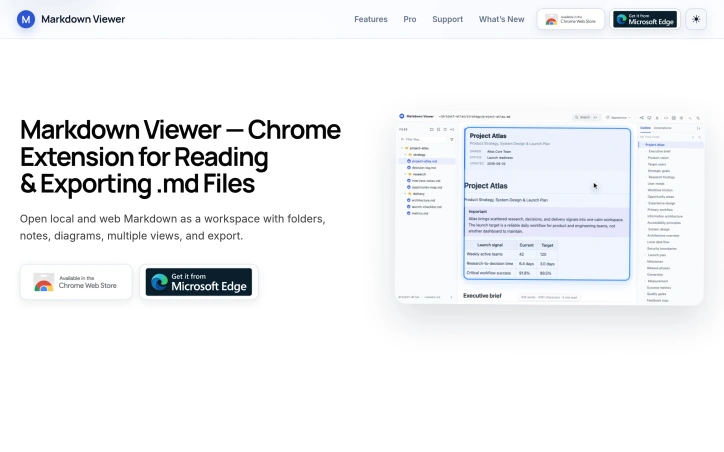This screenshot has height=452, width=724.
Task: Select the Outline tab in app preview
Action: coord(645,128)
